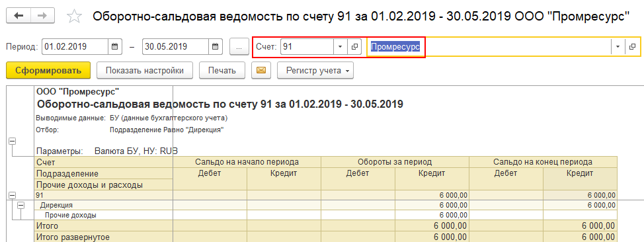Click Показать настройки button
The width and height of the screenshot is (644, 242).
click(145, 70)
